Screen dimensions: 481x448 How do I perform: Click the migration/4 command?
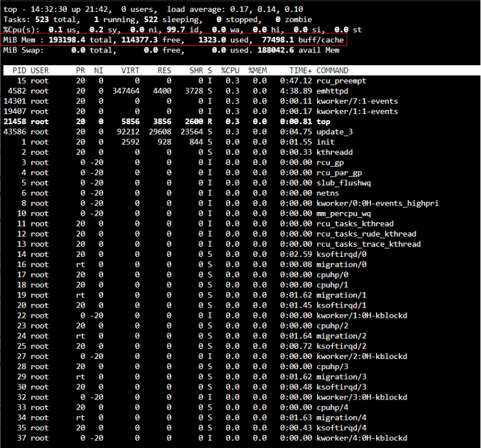pos(341,418)
